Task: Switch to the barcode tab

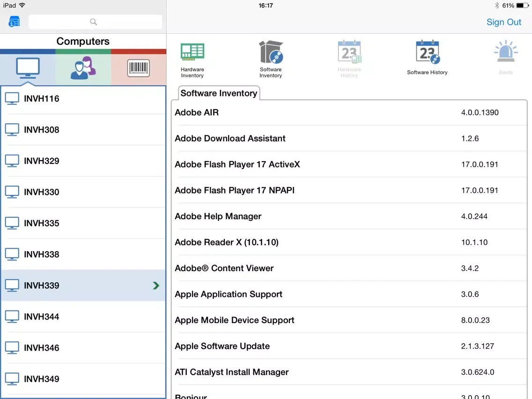Action: 139,68
